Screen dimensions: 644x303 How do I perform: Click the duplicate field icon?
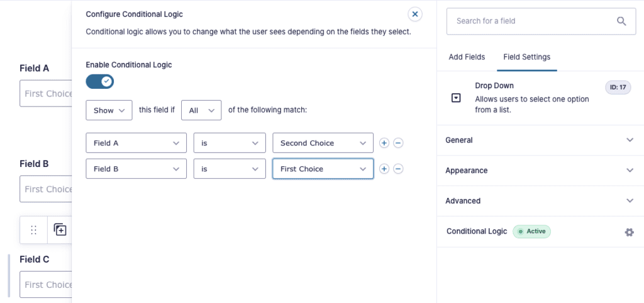pos(60,230)
